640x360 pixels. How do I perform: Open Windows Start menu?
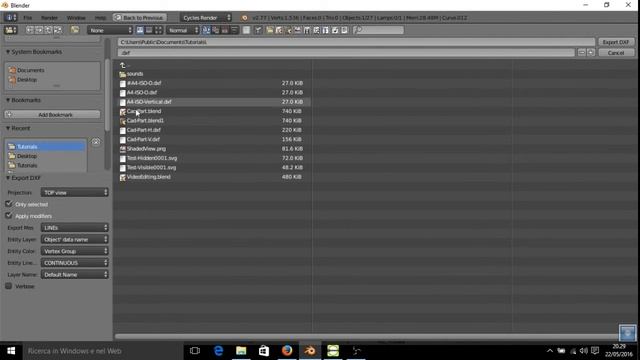pos(11,351)
